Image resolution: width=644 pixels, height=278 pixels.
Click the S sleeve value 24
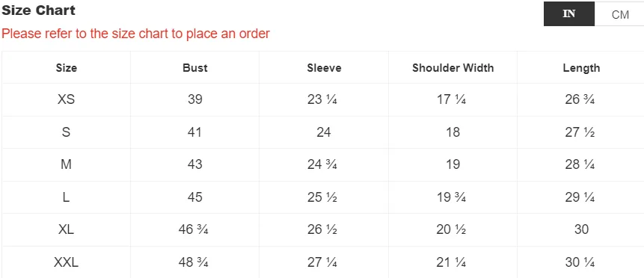pyautogui.click(x=324, y=132)
